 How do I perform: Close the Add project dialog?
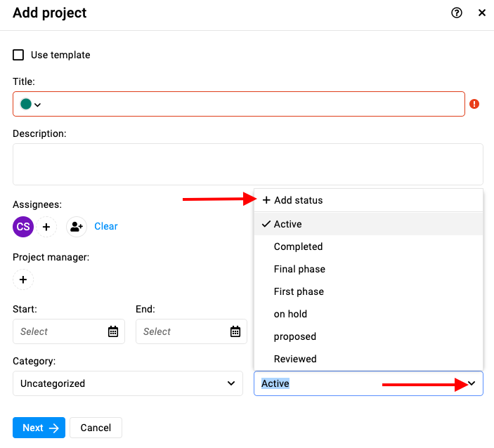482,13
